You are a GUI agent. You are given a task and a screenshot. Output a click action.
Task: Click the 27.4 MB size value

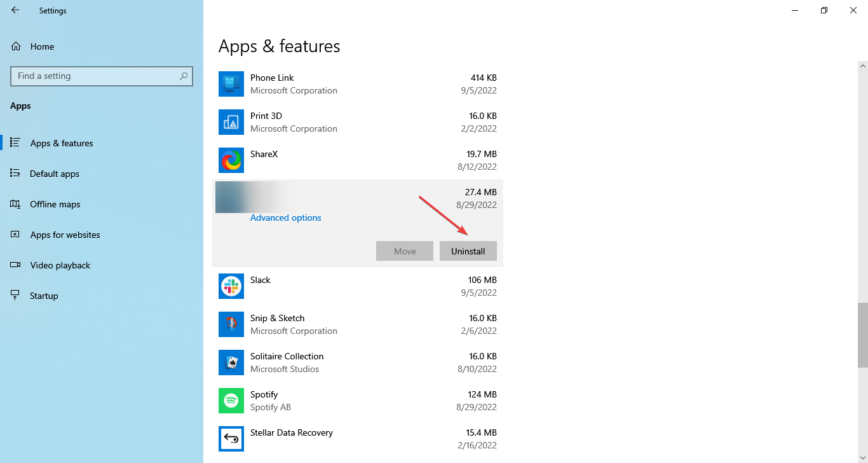click(x=481, y=192)
